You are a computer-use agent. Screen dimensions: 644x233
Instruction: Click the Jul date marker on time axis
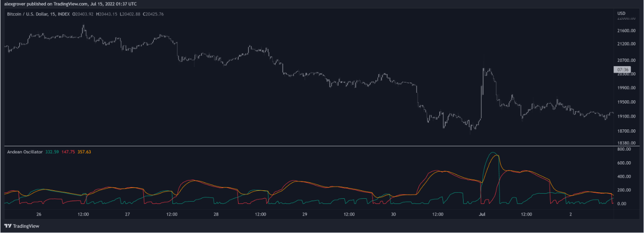coord(482,214)
